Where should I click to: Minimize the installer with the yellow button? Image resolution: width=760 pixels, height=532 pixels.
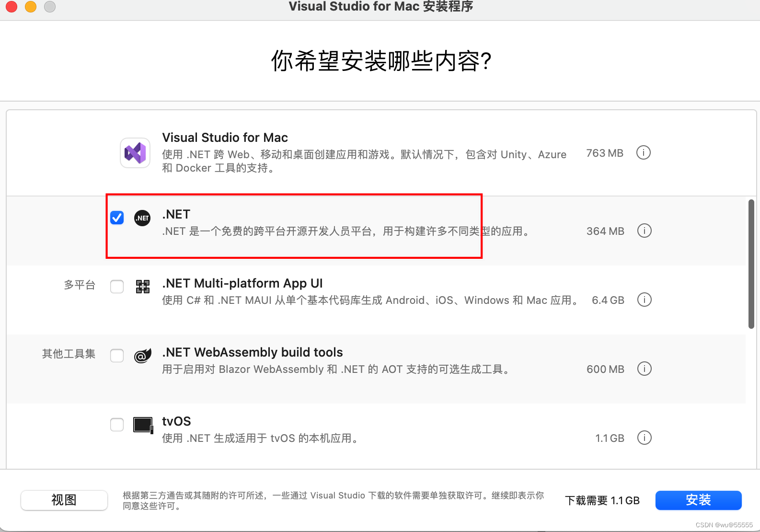pyautogui.click(x=31, y=6)
